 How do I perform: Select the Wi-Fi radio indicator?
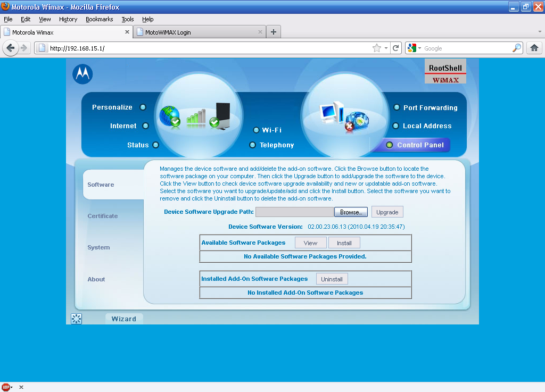tap(256, 130)
